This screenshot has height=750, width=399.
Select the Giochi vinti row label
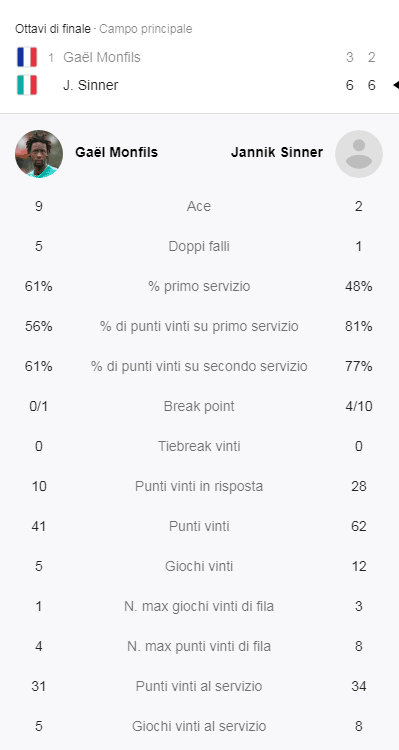(x=199, y=566)
